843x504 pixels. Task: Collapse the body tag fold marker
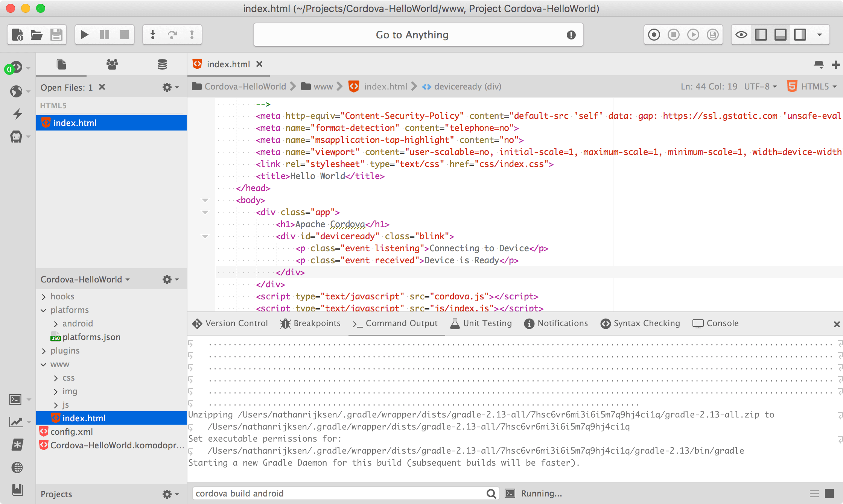pos(205,200)
